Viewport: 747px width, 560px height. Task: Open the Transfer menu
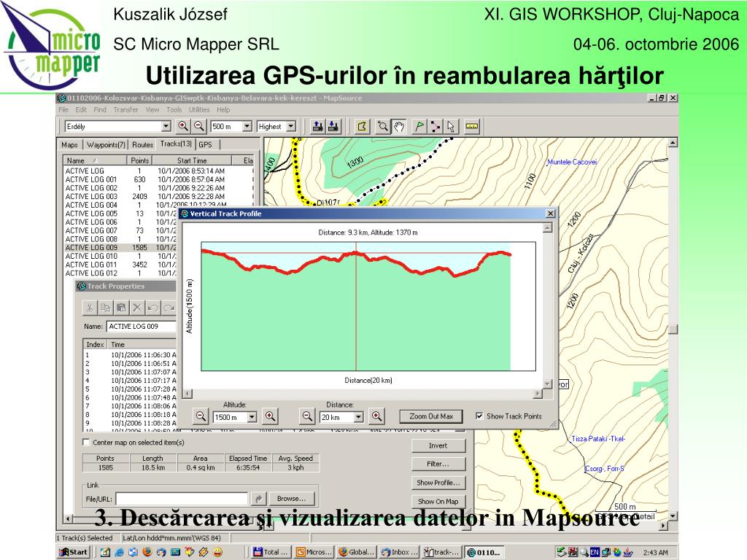click(x=125, y=109)
